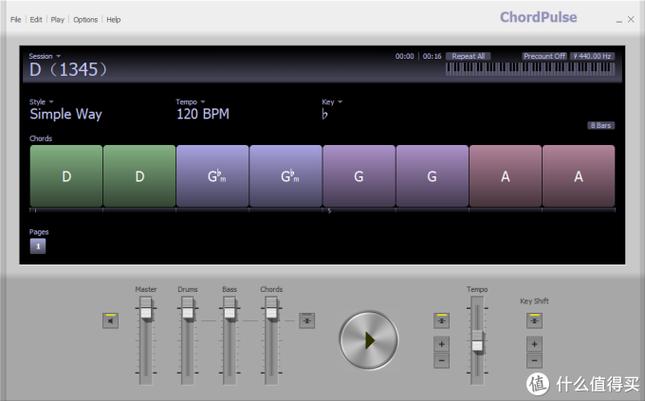Decrease Key Shift with minus button
The image size is (645, 401).
[x=534, y=361]
